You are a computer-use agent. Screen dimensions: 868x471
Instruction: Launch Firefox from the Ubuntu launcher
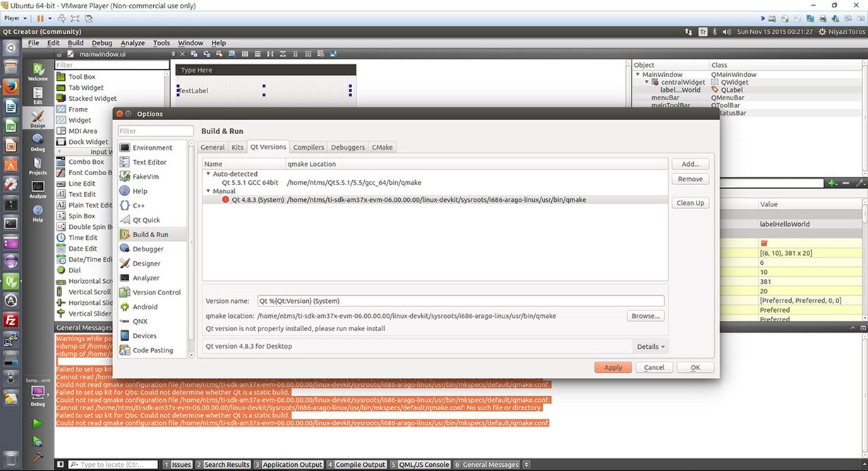tap(11, 87)
